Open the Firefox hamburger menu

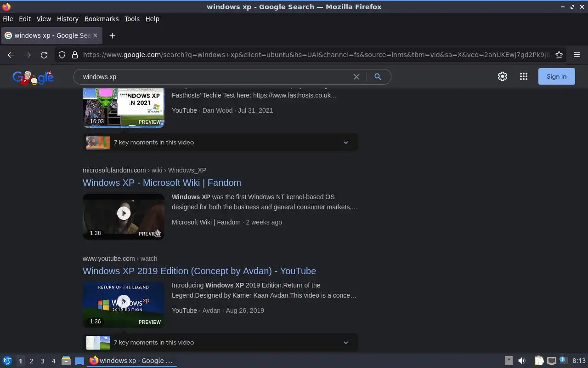(x=577, y=55)
